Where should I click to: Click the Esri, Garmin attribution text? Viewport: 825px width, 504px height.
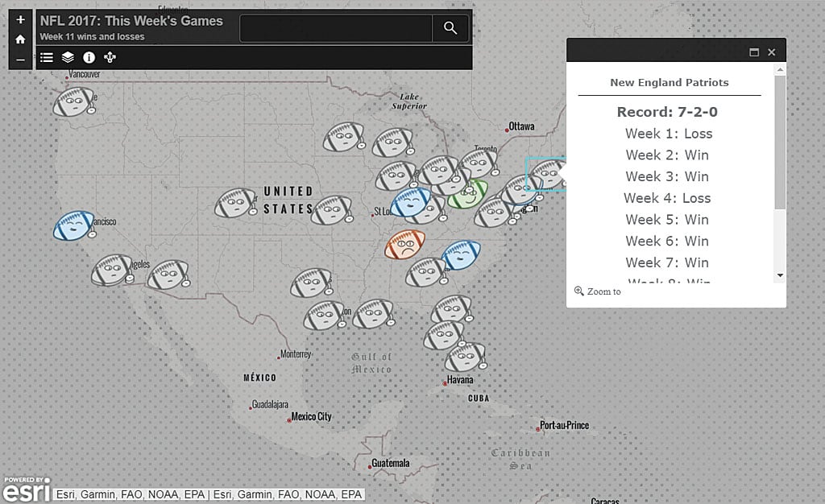209,494
